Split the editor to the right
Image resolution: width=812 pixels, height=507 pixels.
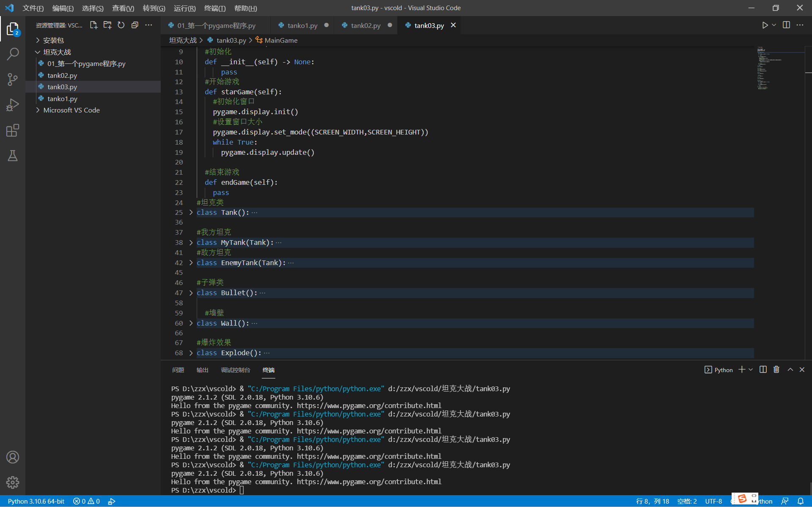(786, 25)
